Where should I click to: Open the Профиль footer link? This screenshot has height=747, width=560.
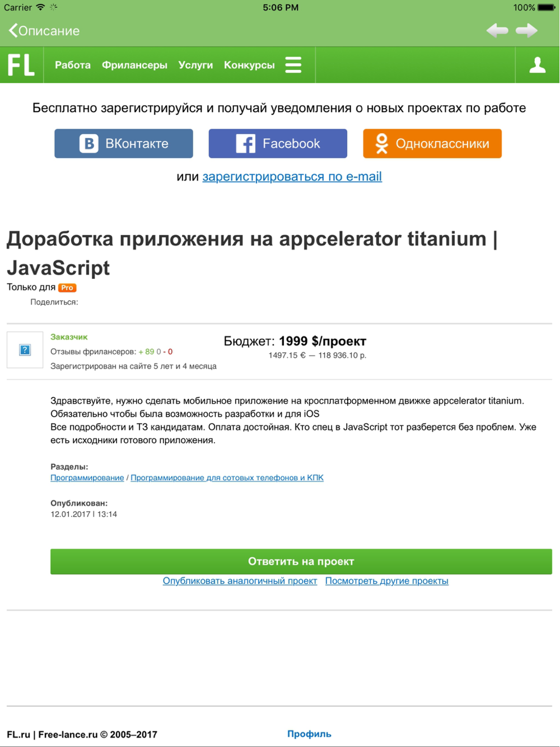(x=309, y=734)
